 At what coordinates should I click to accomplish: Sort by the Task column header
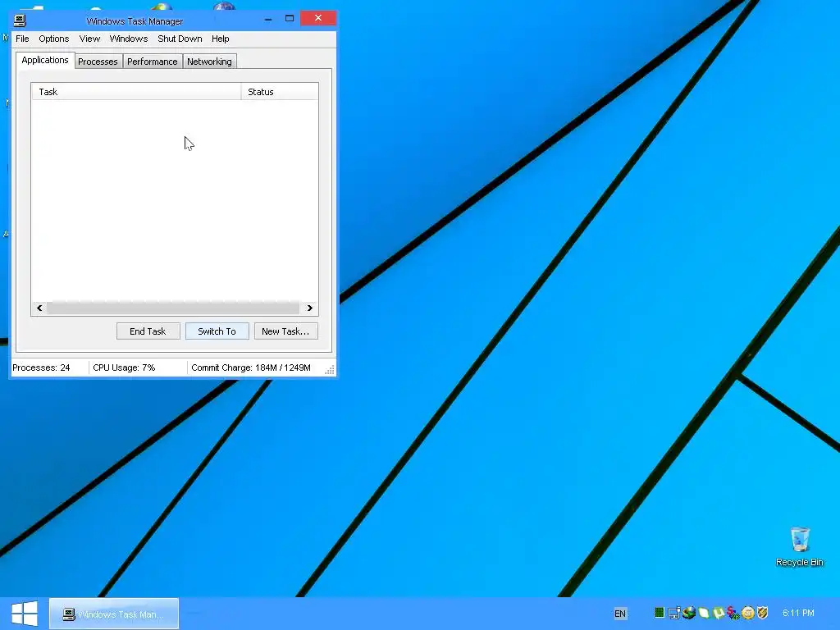pyautogui.click(x=137, y=92)
